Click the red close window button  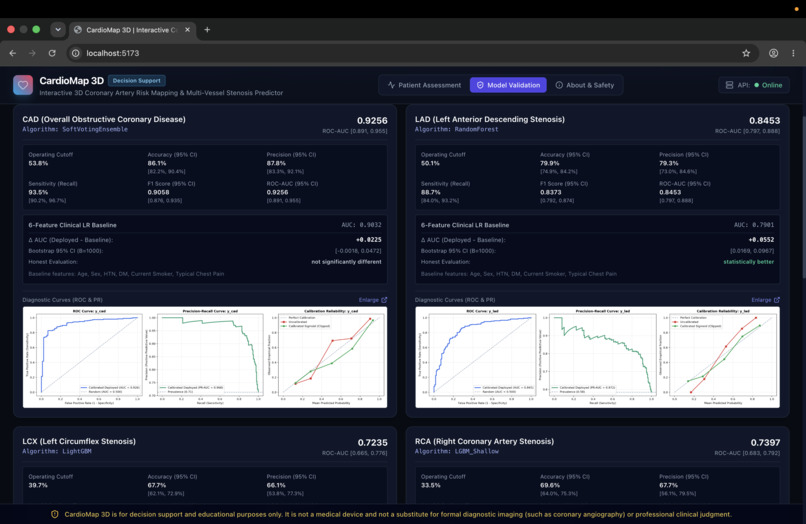11,29
